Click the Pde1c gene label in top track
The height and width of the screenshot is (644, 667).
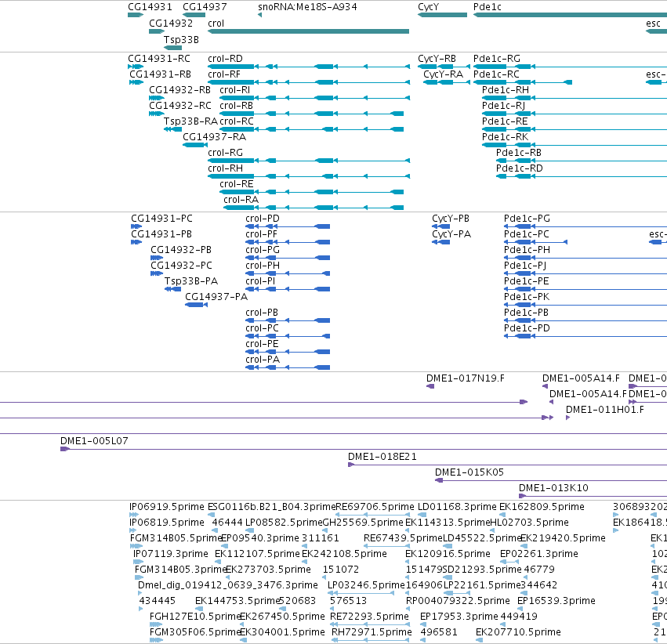tap(488, 7)
